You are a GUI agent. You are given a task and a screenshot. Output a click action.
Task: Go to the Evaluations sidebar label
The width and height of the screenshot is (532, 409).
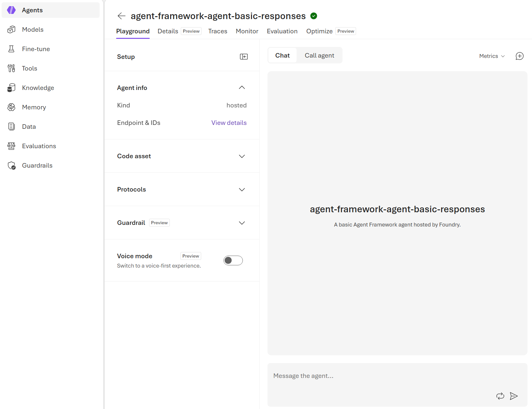pyautogui.click(x=39, y=146)
